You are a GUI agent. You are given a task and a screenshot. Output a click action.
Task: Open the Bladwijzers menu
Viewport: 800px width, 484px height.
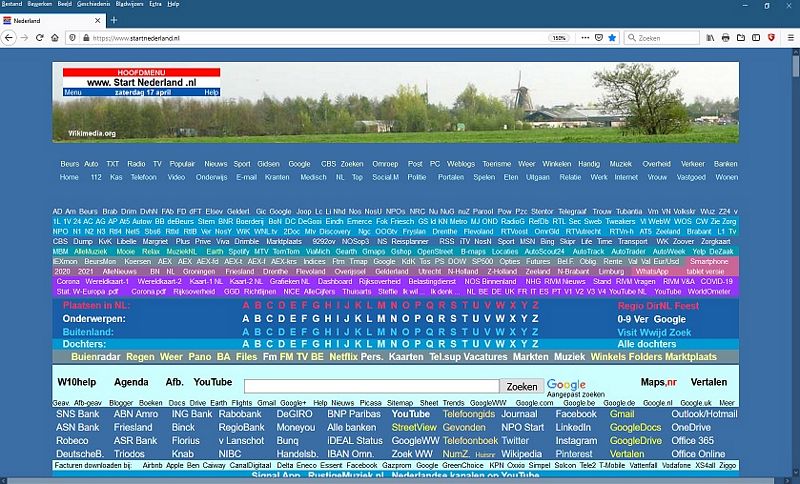pos(130,4)
